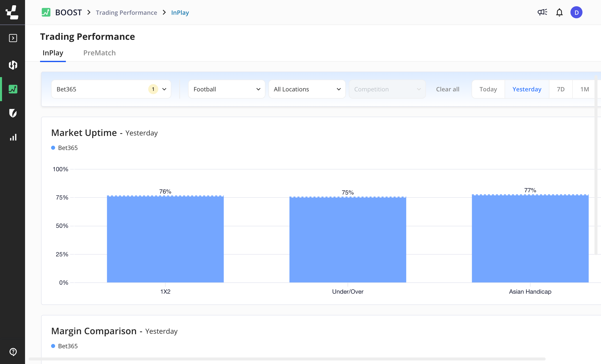Open the shield with arrows sidebar icon
Screen dimensions: 601x364
pos(13,65)
